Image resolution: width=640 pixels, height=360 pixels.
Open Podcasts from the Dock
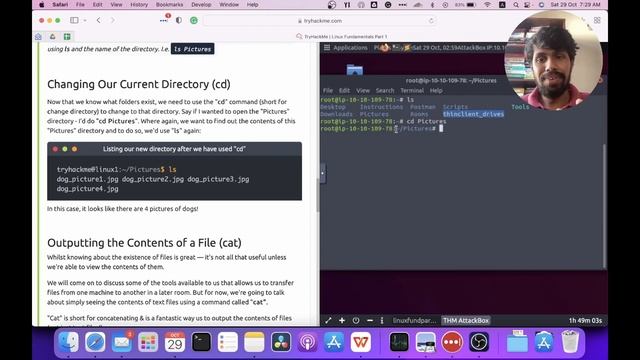click(x=307, y=342)
